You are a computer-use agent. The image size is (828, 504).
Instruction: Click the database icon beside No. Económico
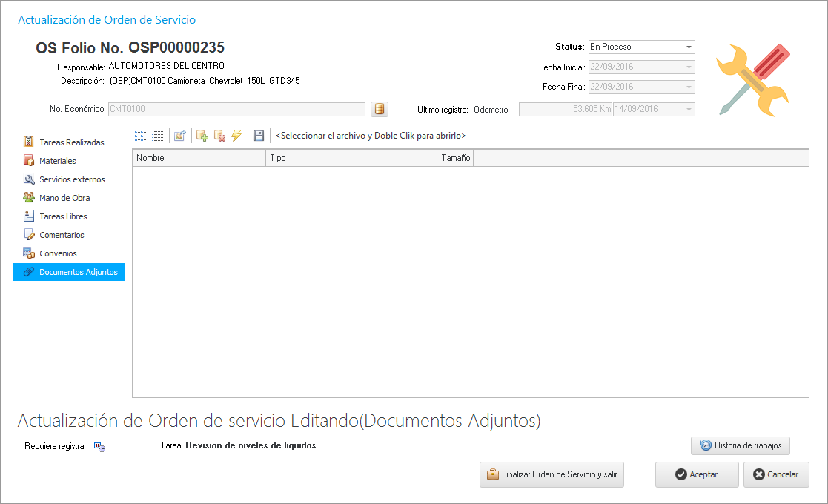(x=380, y=110)
